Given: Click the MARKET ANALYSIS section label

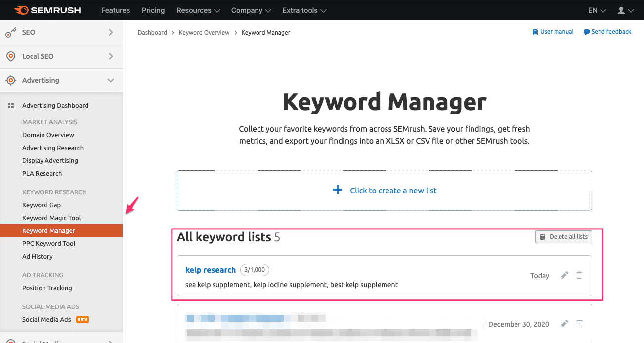Looking at the screenshot, I should point(49,122).
